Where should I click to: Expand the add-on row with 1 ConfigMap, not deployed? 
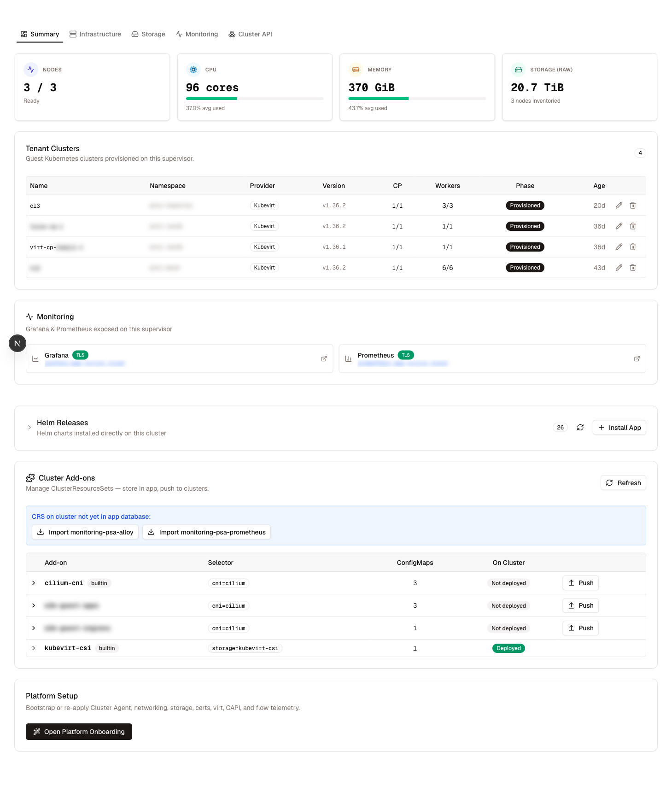click(34, 628)
